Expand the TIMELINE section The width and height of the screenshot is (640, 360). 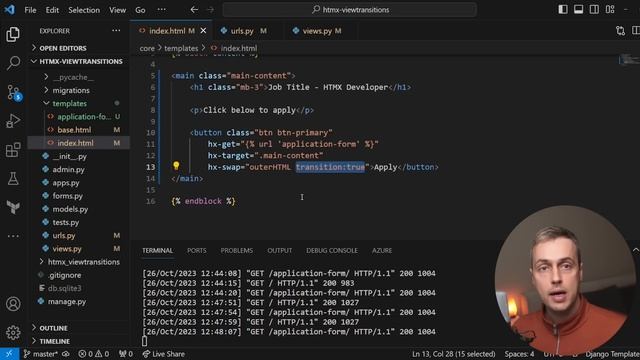[x=78, y=341]
